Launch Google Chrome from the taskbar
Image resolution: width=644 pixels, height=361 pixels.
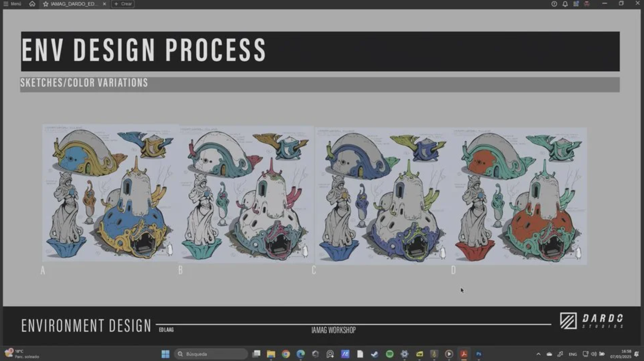[286, 354]
